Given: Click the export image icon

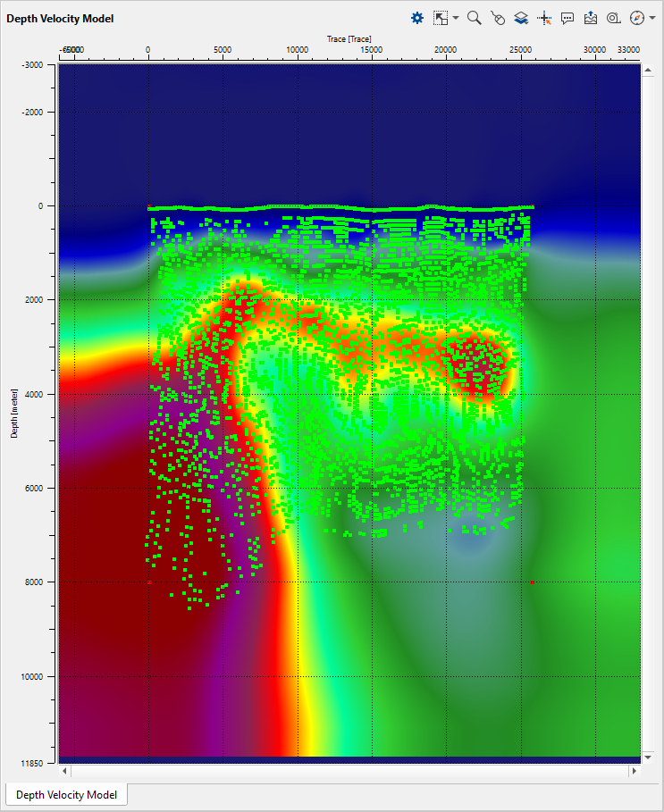Looking at the screenshot, I should (590, 18).
